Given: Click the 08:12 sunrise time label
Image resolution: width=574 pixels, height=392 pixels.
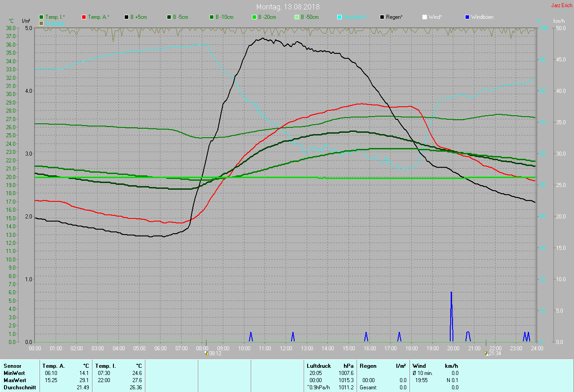Looking at the screenshot, I should pyautogui.click(x=215, y=353).
